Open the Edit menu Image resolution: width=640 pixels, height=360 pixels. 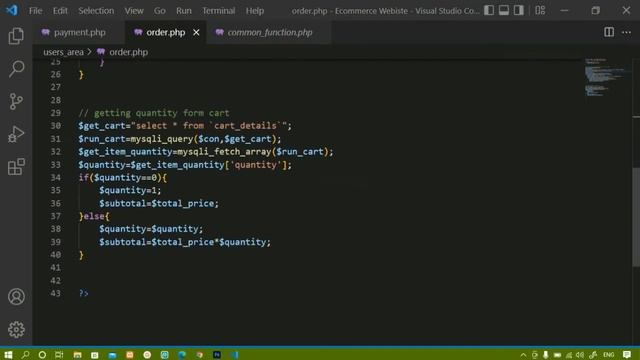pyautogui.click(x=60, y=11)
